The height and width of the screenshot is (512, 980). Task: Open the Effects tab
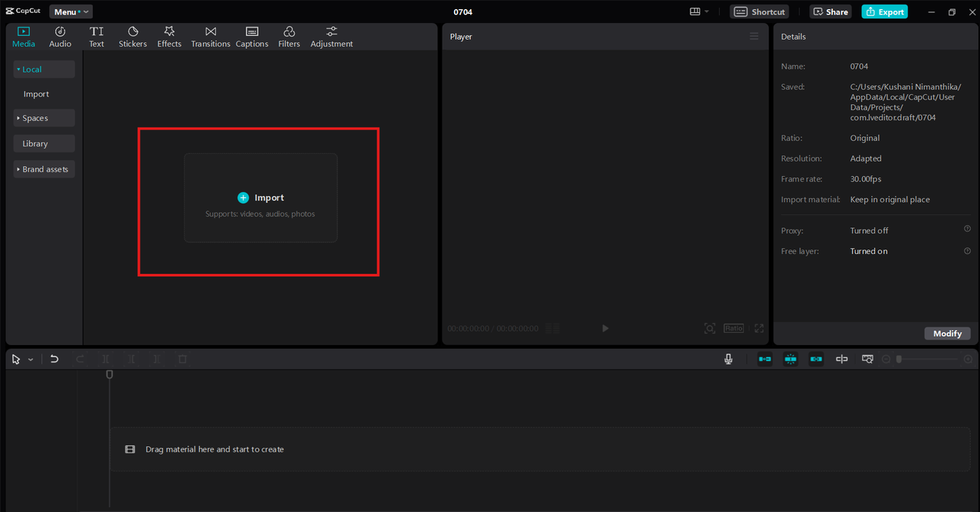[x=169, y=37]
